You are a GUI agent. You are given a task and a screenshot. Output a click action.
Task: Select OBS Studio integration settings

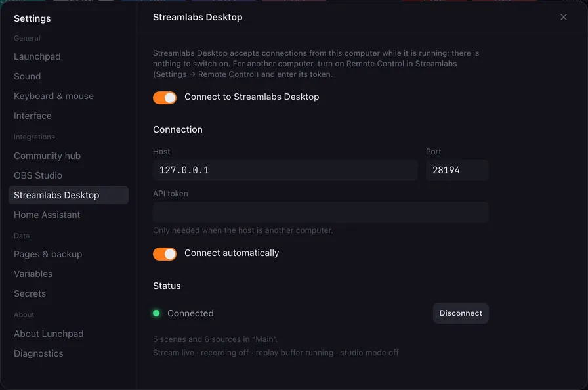click(x=68, y=175)
